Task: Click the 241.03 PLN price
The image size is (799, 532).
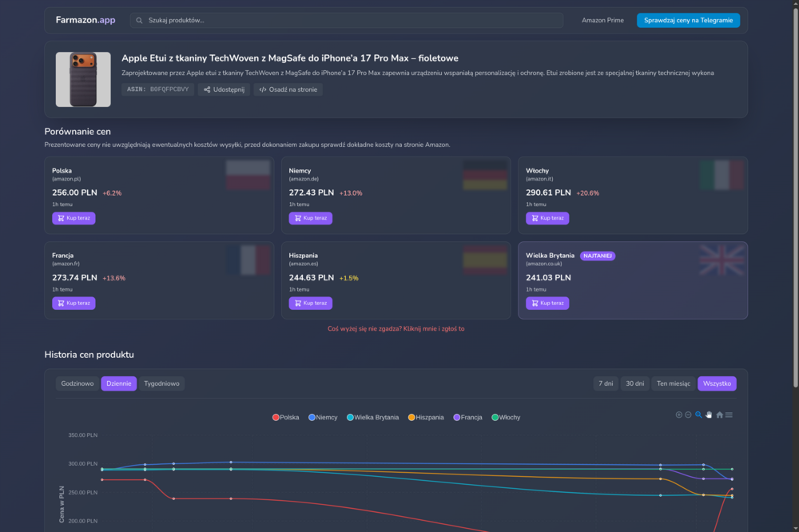Action: (x=548, y=278)
